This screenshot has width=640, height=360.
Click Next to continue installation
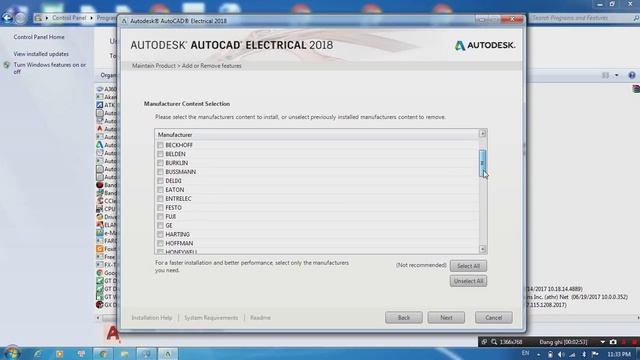[446, 318]
